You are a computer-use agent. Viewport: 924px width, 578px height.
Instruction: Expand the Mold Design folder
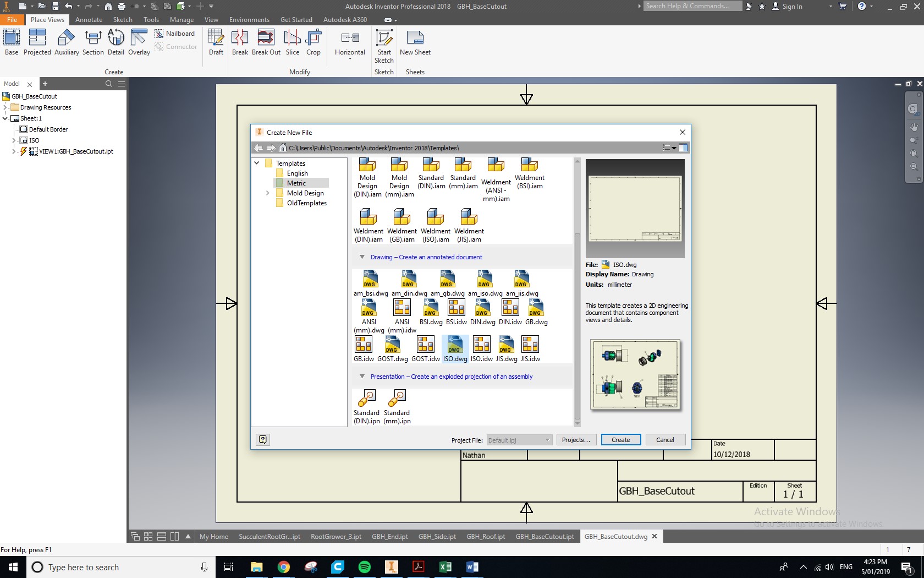268,193
